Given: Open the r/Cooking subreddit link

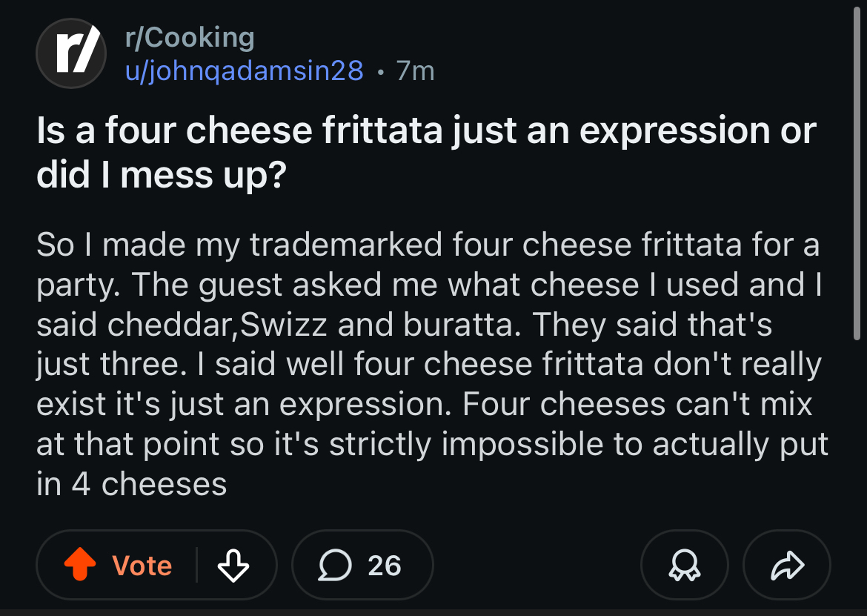Looking at the screenshot, I should click(190, 37).
